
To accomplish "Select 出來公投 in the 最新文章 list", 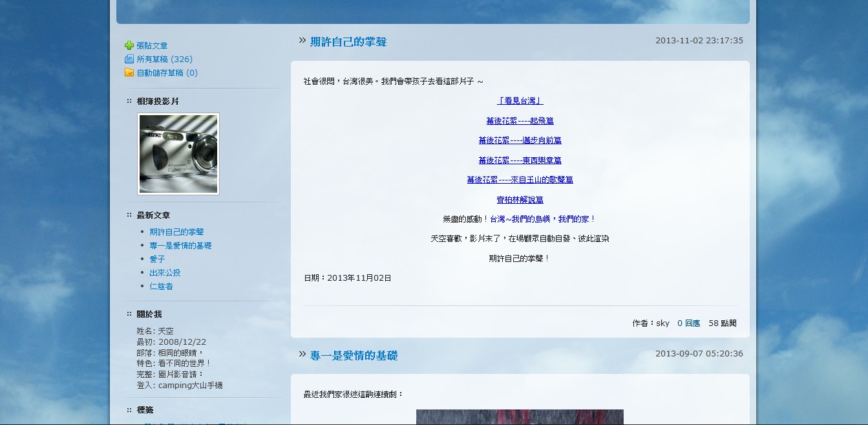I will 165,273.
